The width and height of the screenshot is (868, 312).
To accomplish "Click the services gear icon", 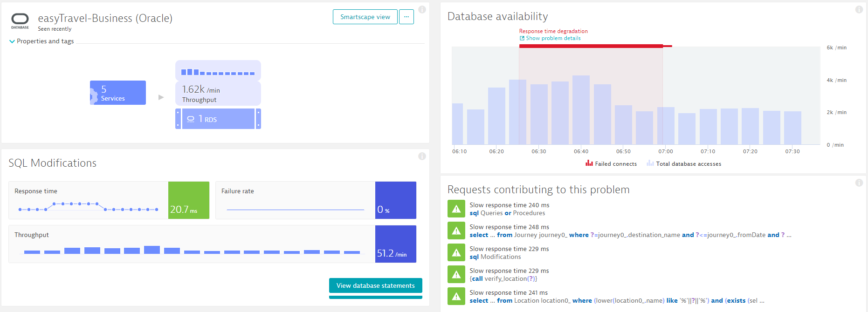I will point(93,95).
